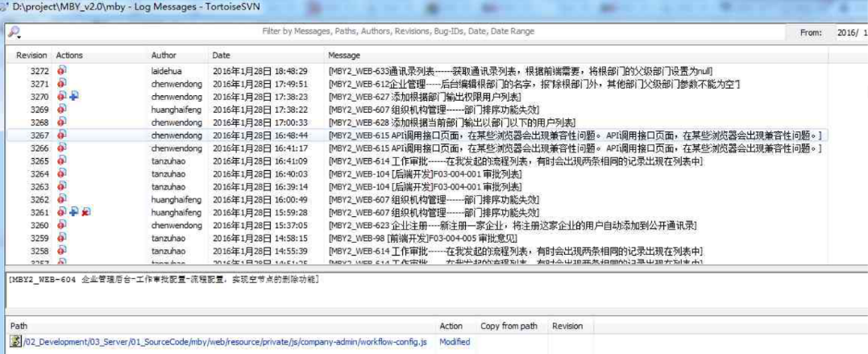This screenshot has height=354, width=868.
Task: Open the filter search magnifier dropdown
Action: [x=15, y=32]
